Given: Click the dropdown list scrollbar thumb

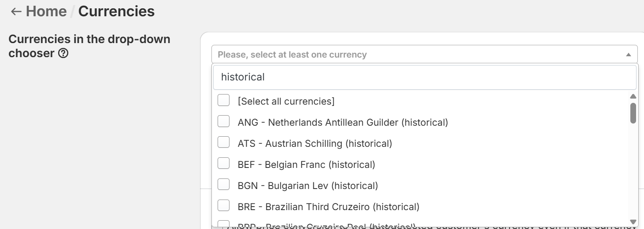Looking at the screenshot, I should tap(633, 113).
